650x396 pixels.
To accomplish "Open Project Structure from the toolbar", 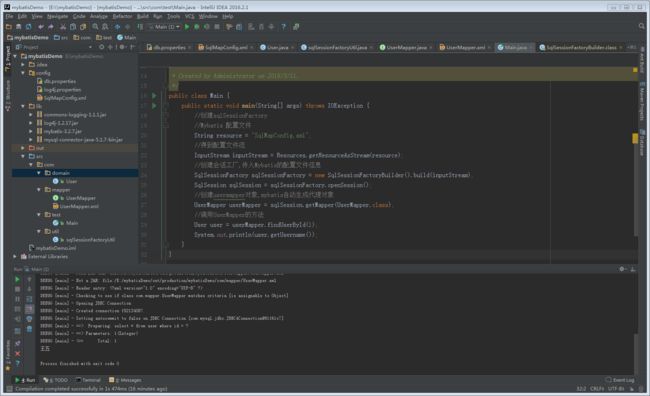I will [239, 27].
